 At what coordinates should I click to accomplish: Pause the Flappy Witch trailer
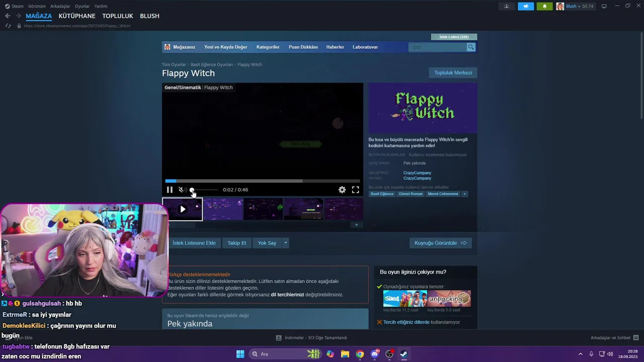coord(170,190)
